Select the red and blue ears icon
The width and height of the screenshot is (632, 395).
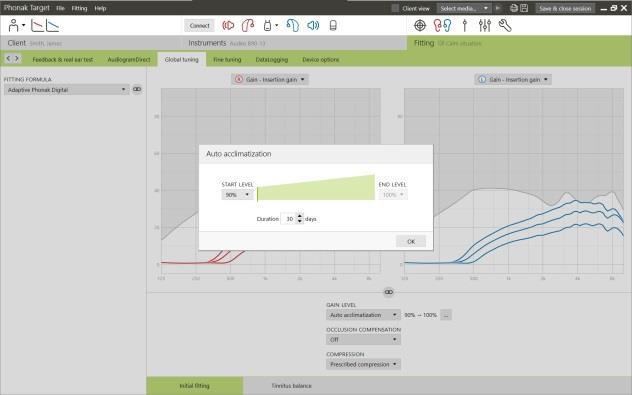tap(442, 25)
